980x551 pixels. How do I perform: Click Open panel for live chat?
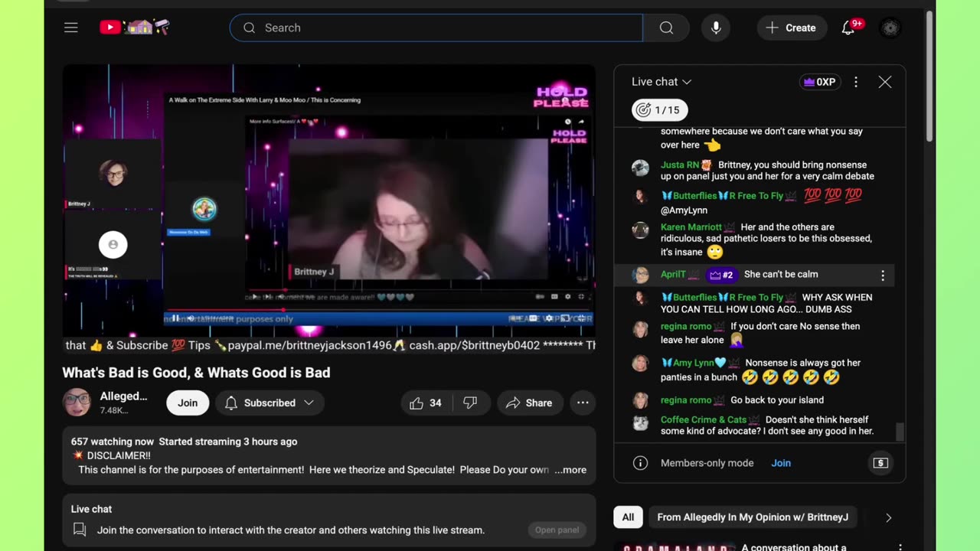tap(557, 530)
